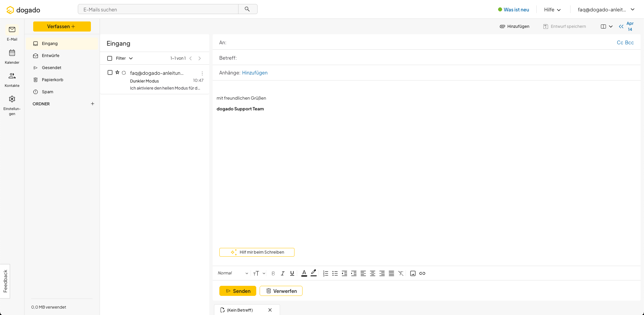
Task: Toggle bold formatting in editor toolbar
Action: [273, 273]
